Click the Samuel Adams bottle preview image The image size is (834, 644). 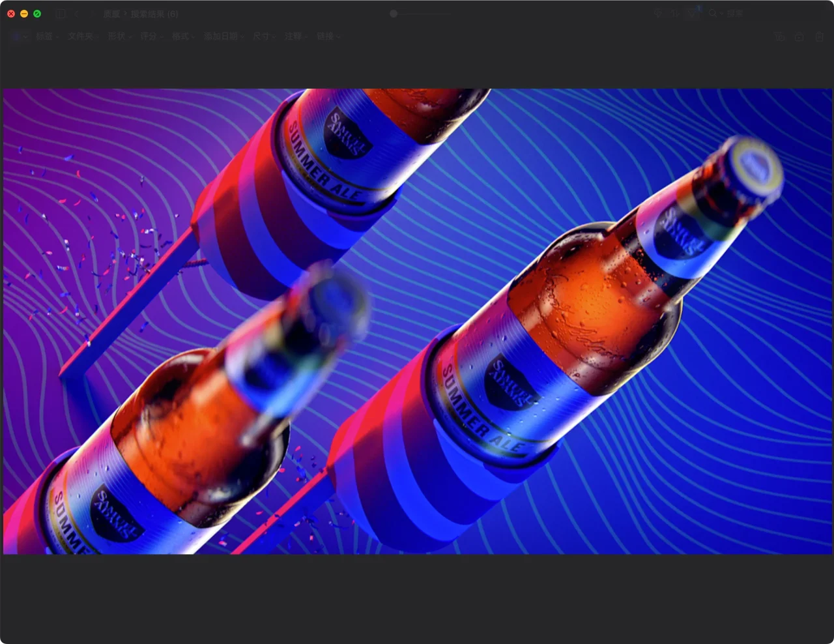417,321
